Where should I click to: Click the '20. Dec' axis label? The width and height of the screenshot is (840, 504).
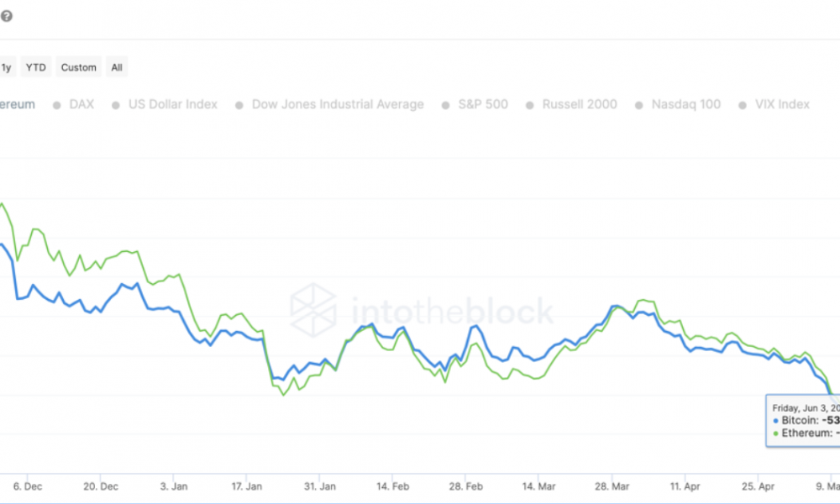[x=101, y=486]
